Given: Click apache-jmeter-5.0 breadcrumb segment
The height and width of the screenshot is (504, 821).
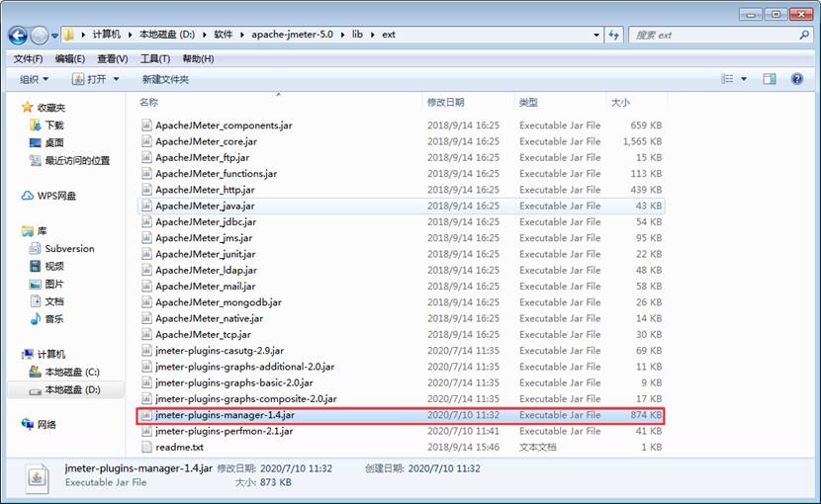Looking at the screenshot, I should coord(292,35).
